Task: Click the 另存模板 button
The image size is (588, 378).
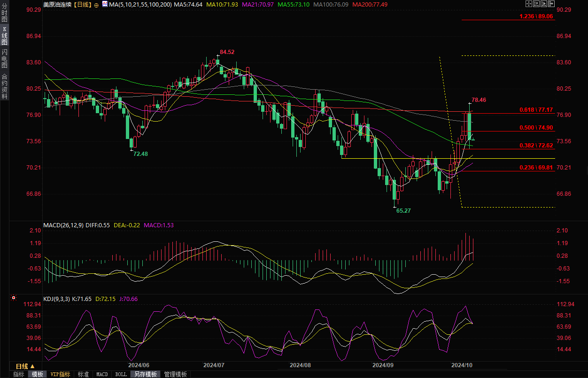Action: coord(145,374)
